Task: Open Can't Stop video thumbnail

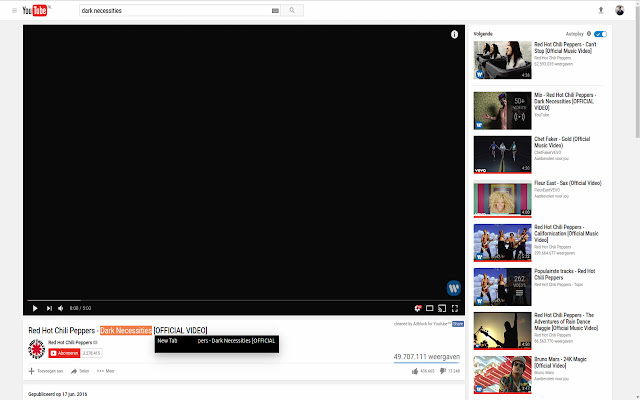Action: tap(502, 60)
